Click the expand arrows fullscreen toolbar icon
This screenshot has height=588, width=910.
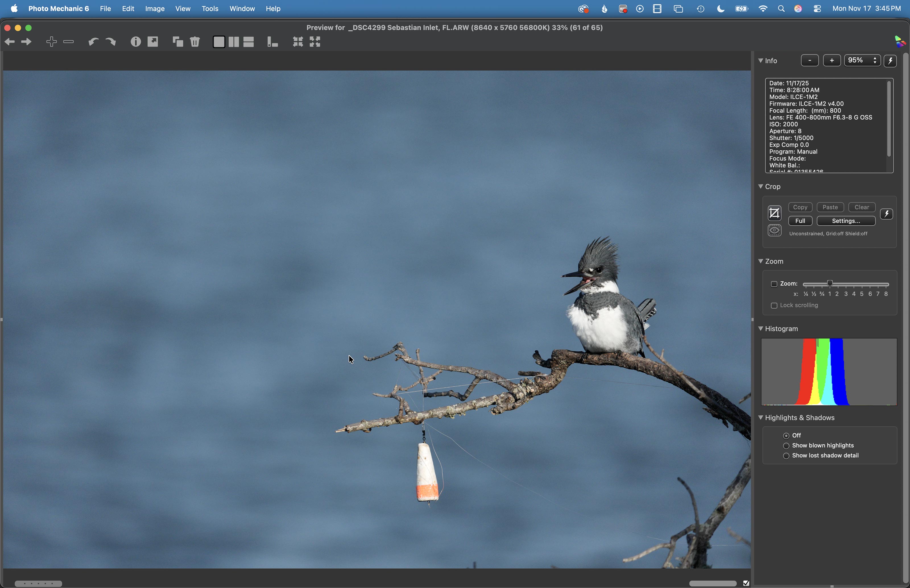pyautogui.click(x=315, y=41)
